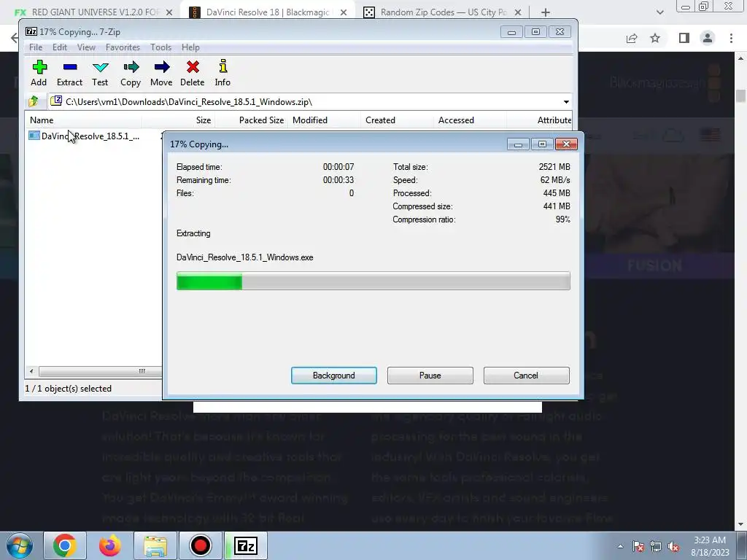Sort file list by Size column
Screen dimensions: 747x560
178,120
